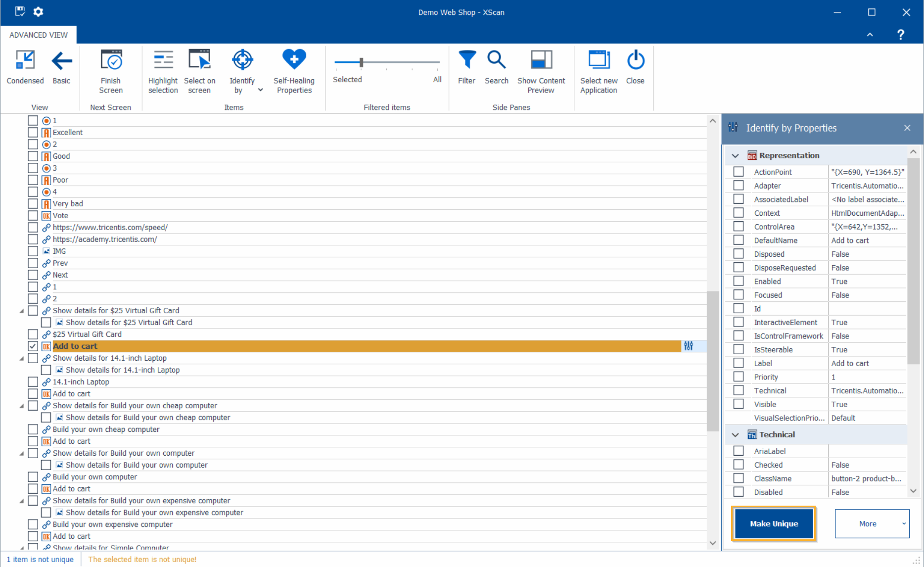Viewport: 924px width, 567px height.
Task: Activate Highlight selection tool
Action: tap(163, 61)
